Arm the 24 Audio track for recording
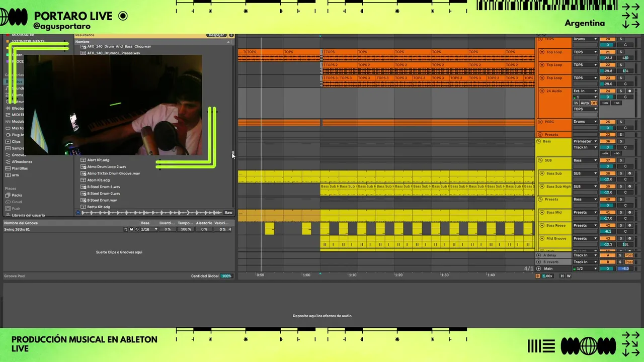Image resolution: width=644 pixels, height=362 pixels. tap(629, 91)
